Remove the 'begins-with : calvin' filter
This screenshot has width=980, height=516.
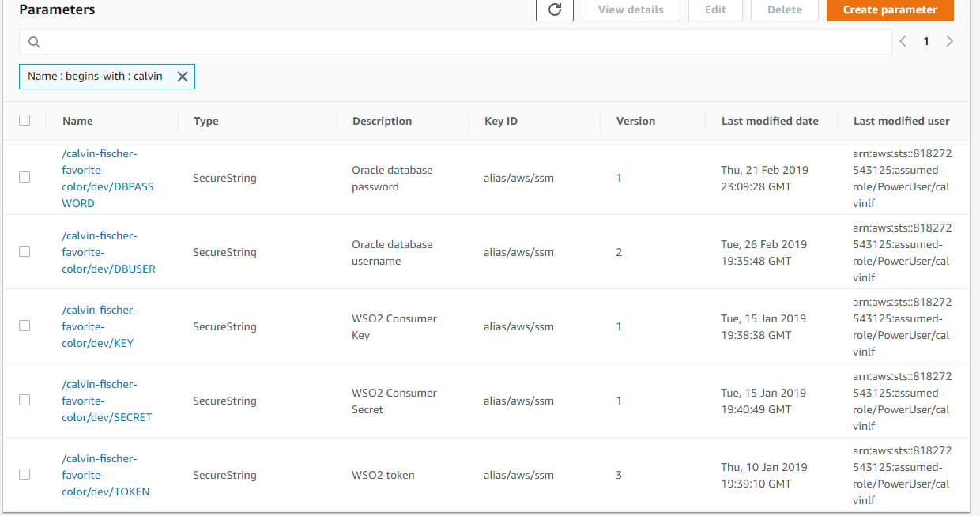coord(182,77)
